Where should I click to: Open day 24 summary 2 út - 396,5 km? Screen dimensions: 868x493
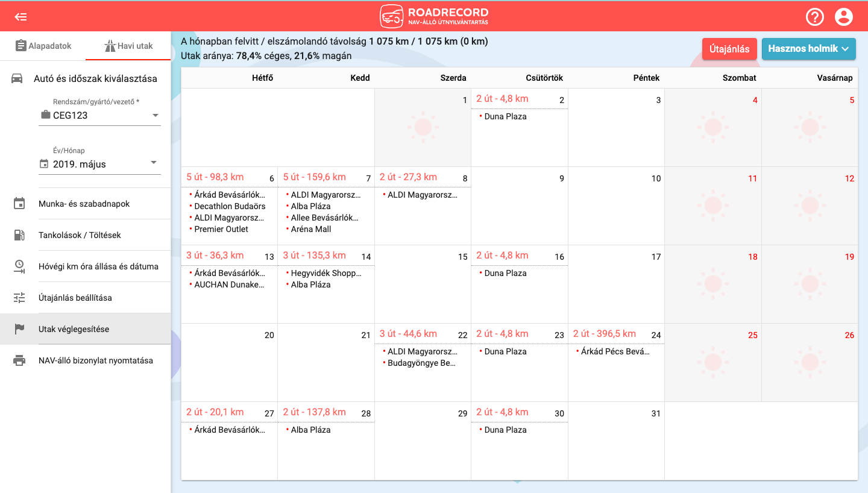[x=605, y=334]
